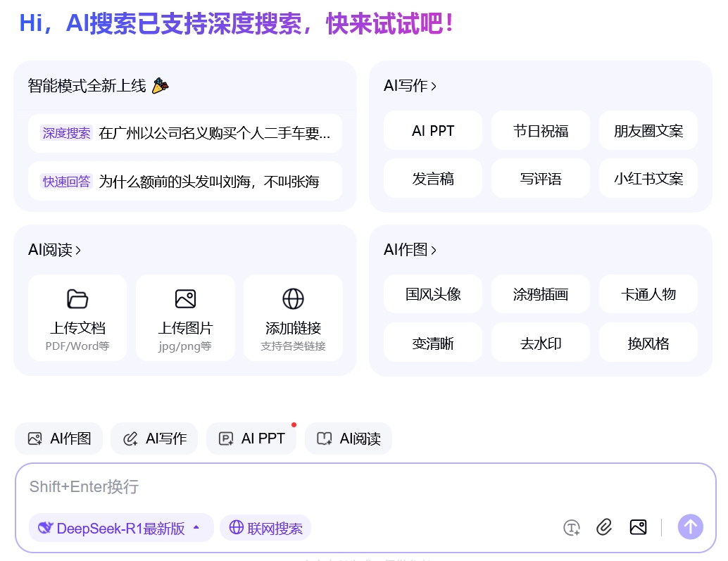Click the 写评语 button

point(541,178)
